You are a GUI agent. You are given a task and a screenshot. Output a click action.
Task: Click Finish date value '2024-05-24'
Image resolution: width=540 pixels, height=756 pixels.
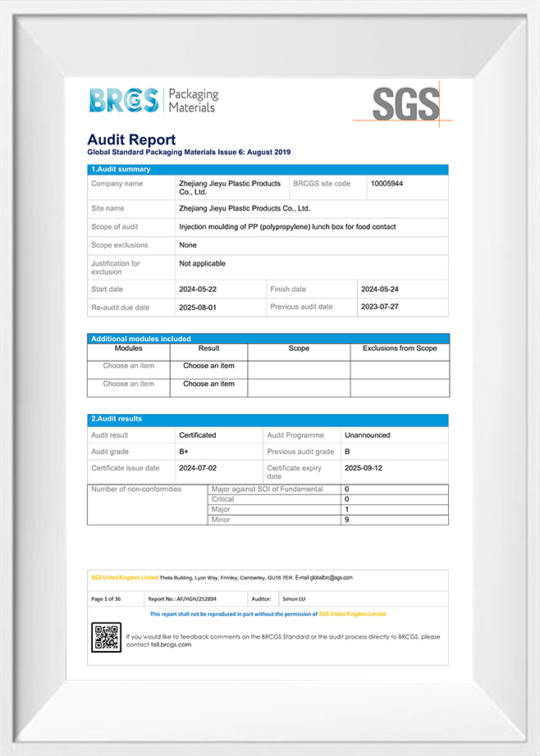380,289
